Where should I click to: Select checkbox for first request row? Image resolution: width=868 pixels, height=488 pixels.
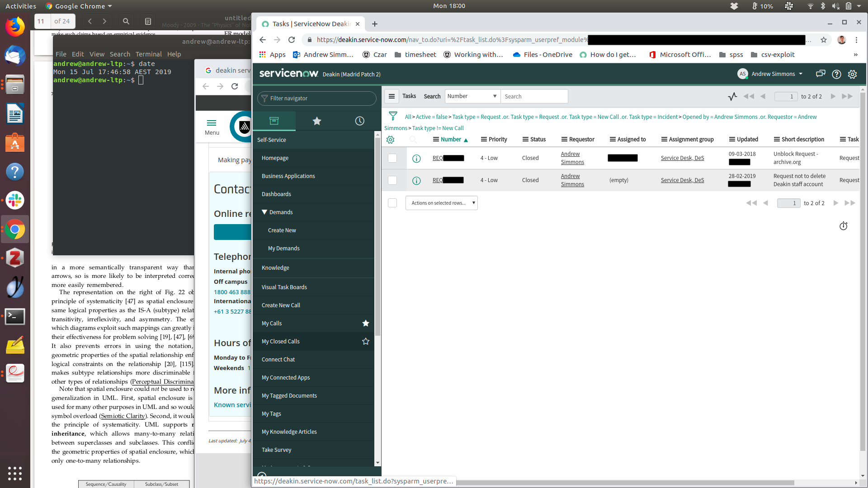pyautogui.click(x=392, y=158)
